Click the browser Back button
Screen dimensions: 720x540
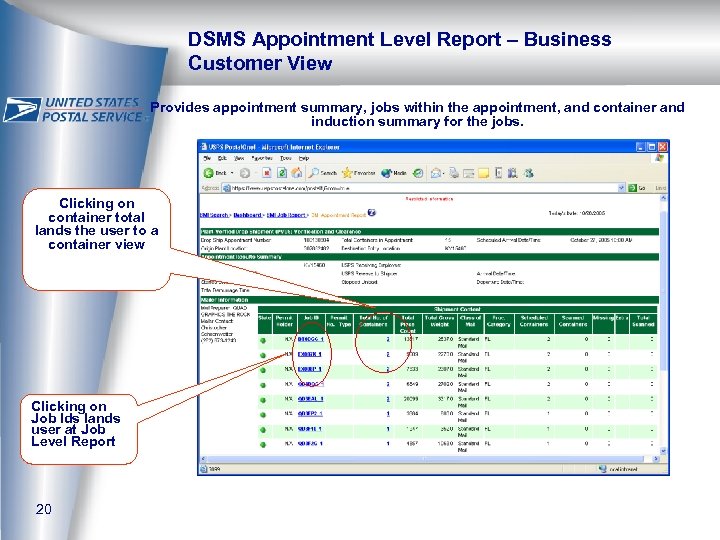click(x=215, y=173)
